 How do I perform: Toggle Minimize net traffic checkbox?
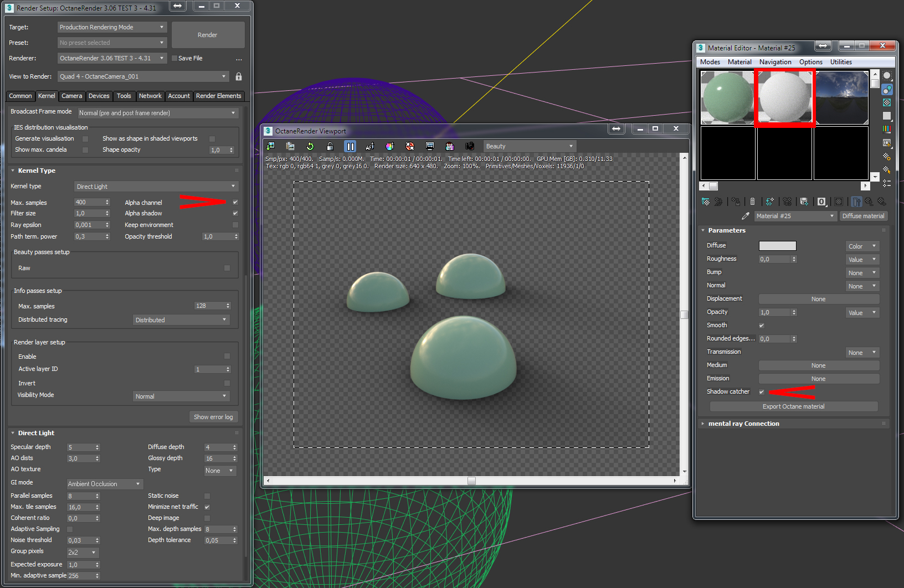coord(207,507)
